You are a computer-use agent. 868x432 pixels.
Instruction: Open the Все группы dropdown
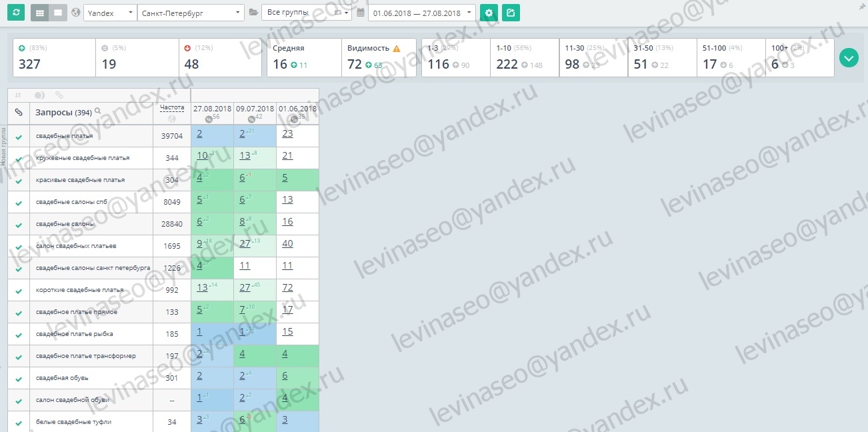pos(307,13)
